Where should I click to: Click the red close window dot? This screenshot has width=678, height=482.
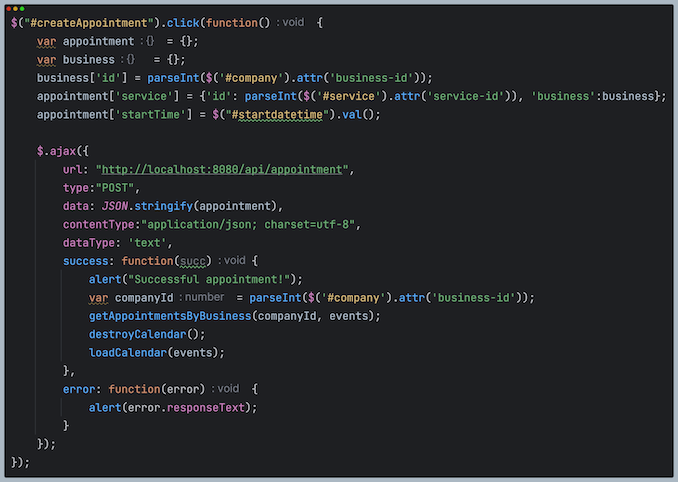pos(8,7)
